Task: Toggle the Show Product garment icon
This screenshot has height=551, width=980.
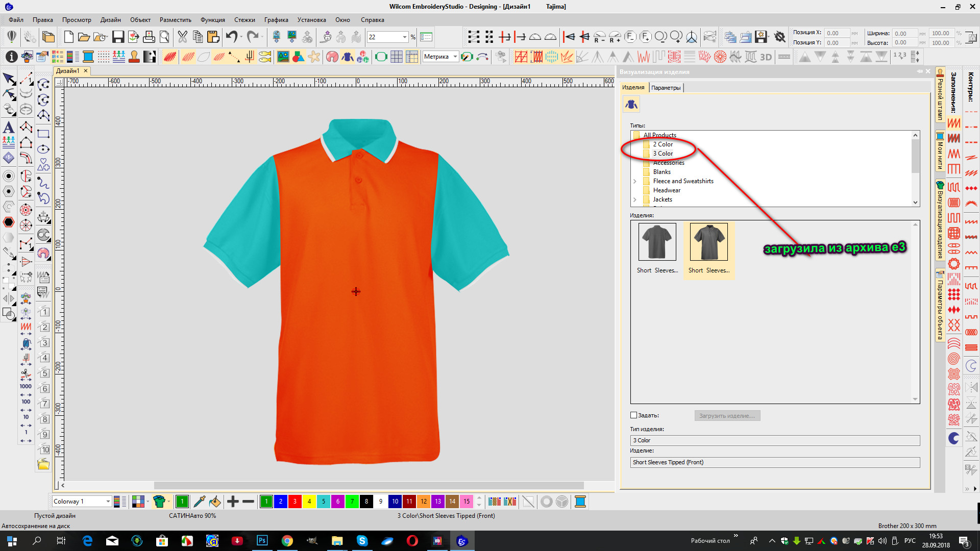Action: (348, 57)
